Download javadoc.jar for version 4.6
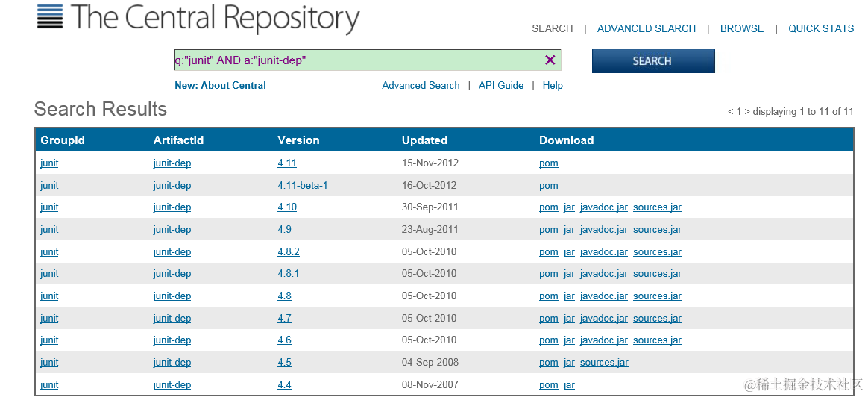 [x=604, y=340]
